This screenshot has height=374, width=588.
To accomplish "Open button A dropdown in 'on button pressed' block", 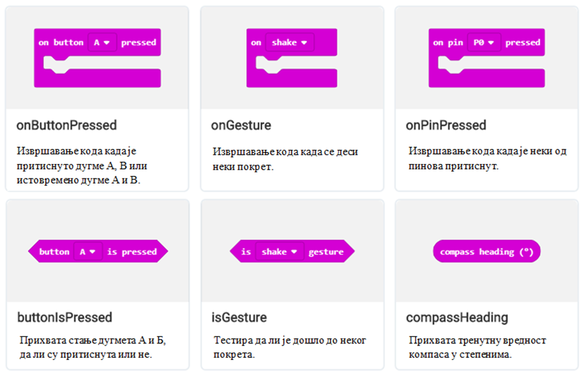I will click(x=102, y=43).
